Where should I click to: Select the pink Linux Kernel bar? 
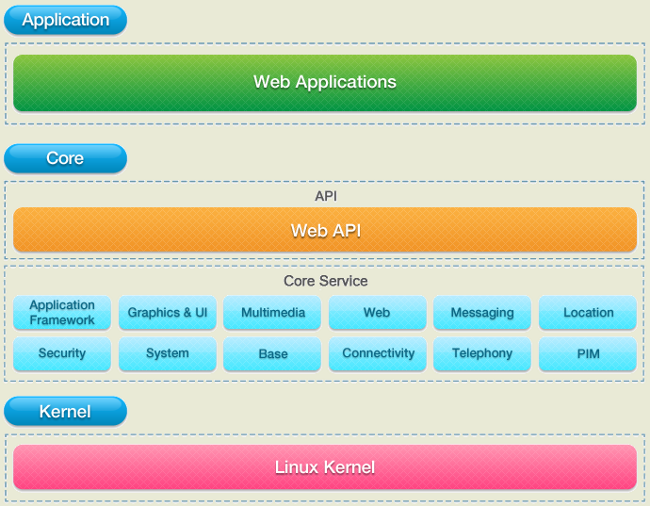coord(325,467)
